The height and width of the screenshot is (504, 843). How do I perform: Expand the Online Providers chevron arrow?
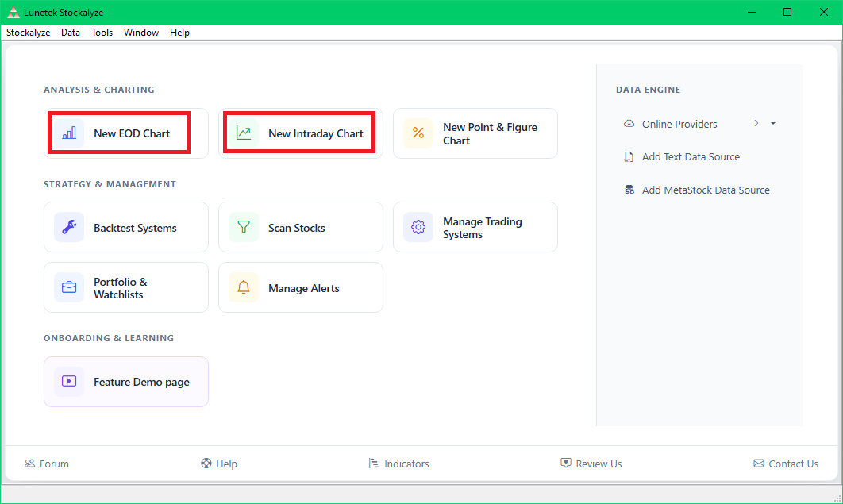tap(756, 124)
